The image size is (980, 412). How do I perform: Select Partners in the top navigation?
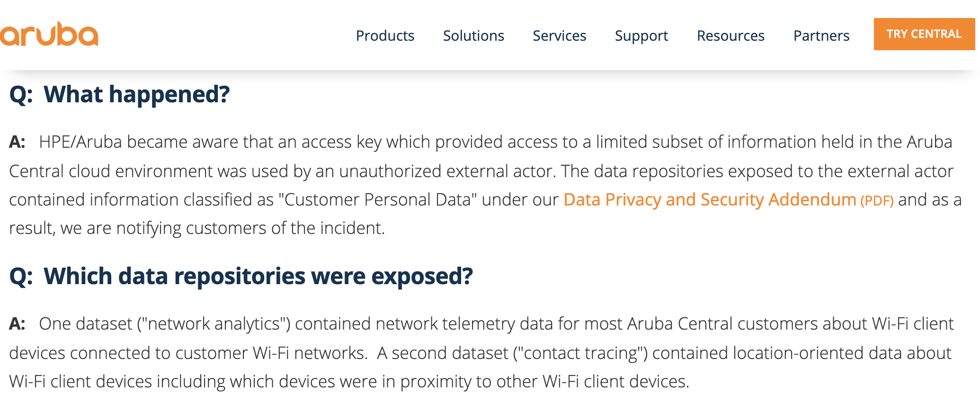tap(821, 36)
